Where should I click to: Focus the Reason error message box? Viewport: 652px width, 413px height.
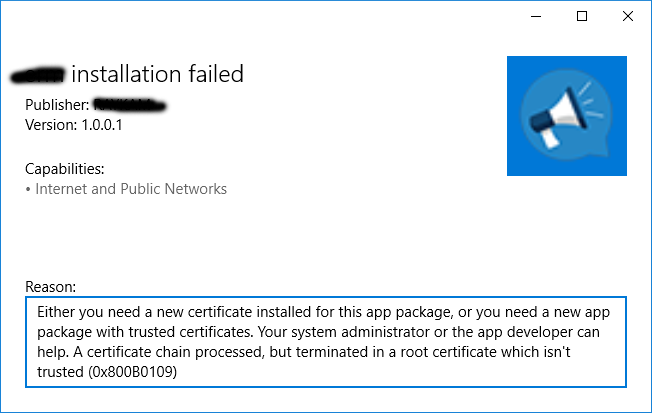click(326, 341)
